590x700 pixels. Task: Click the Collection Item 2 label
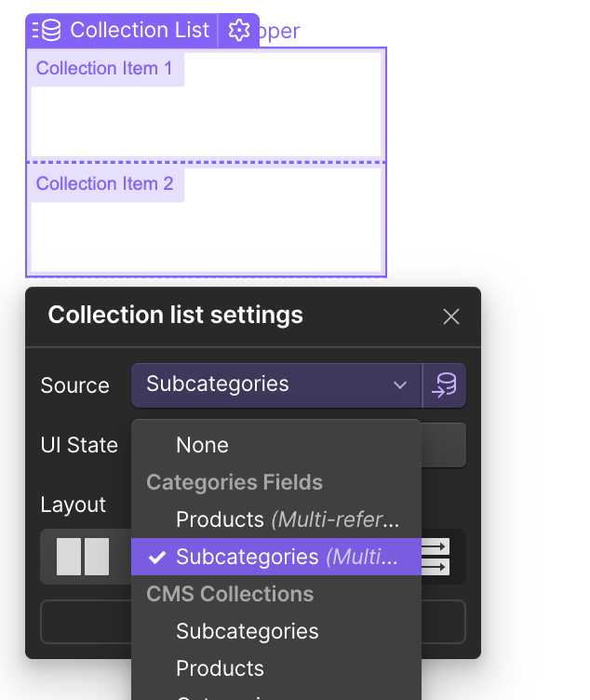[x=104, y=183]
